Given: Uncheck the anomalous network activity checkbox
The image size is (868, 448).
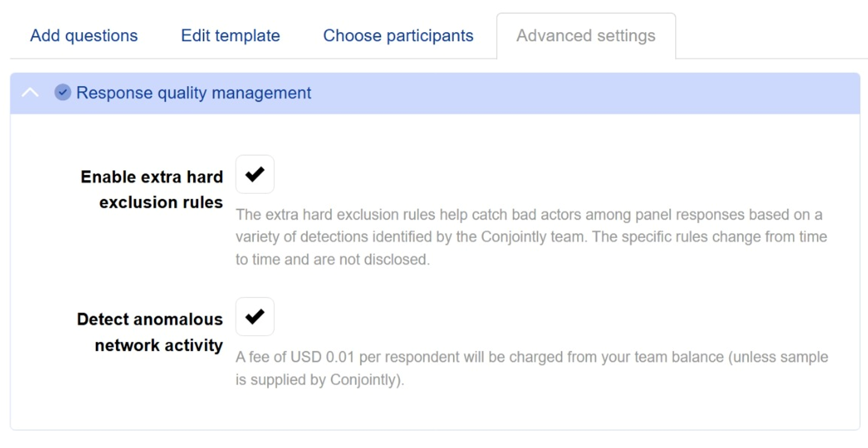Looking at the screenshot, I should click(255, 316).
